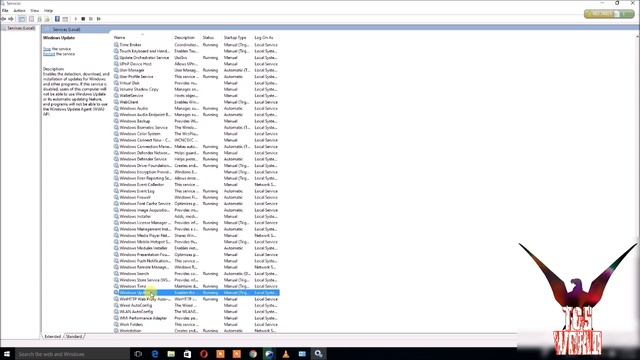Select Update Orchestrator Service row
Screen dimensions: 640x360
pyautogui.click(x=196, y=58)
